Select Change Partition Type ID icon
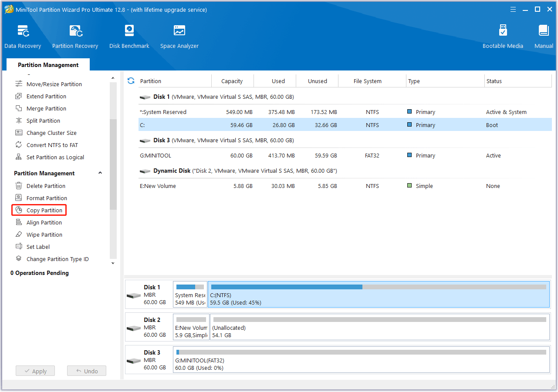This screenshot has height=392, width=558. click(19, 259)
